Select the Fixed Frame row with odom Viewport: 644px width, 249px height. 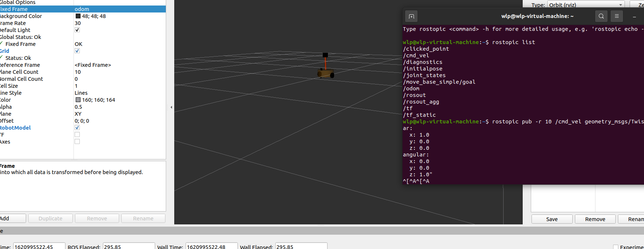[37, 9]
